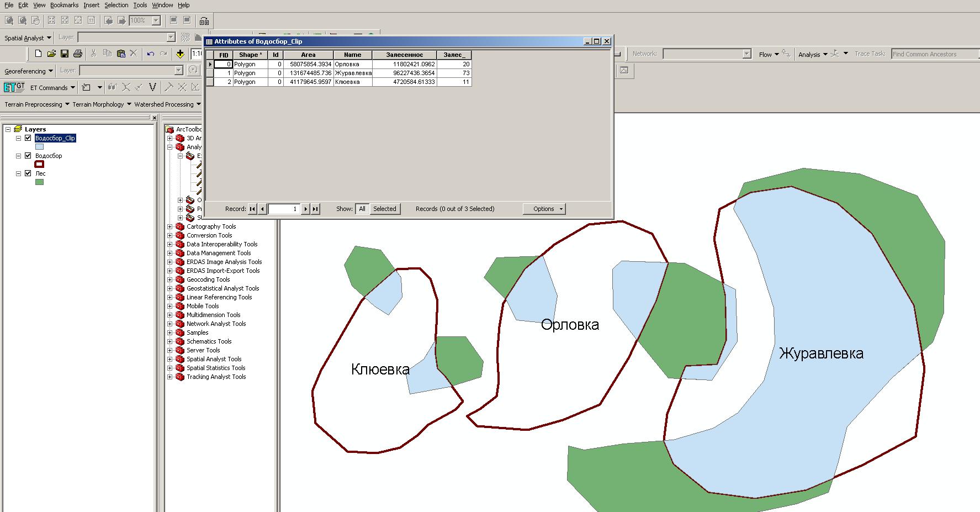
Task: Click the Save map document icon
Action: pos(65,54)
